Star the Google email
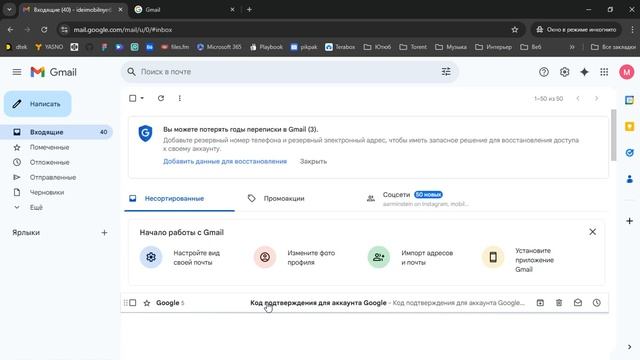This screenshot has height=360, width=640. (x=147, y=303)
